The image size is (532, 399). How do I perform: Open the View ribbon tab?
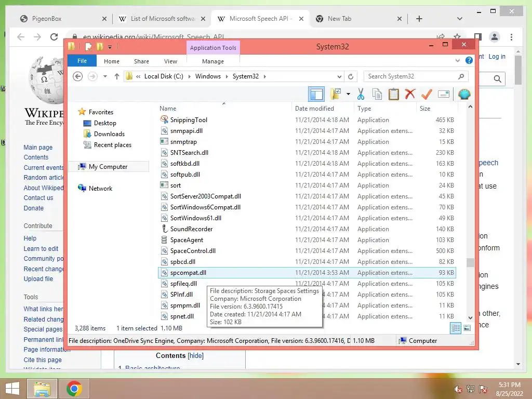170,61
